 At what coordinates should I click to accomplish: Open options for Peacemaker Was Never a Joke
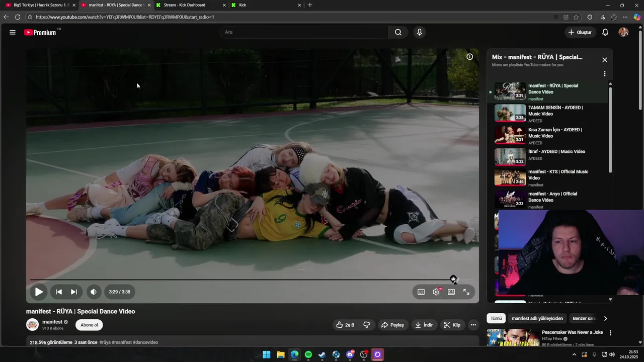click(610, 333)
